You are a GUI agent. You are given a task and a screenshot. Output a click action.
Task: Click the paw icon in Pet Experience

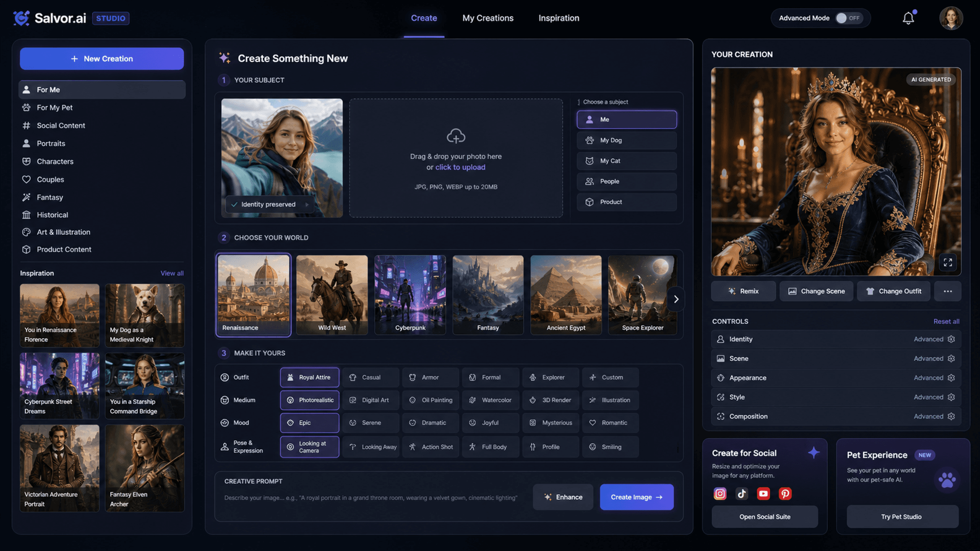pos(947,480)
